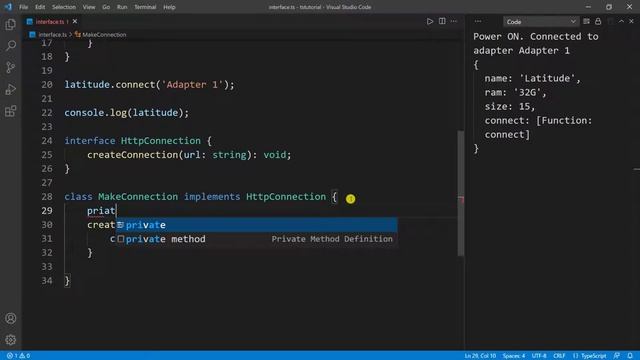Open the Source Control view
Viewport: 640px width, 360px height.
point(11,67)
